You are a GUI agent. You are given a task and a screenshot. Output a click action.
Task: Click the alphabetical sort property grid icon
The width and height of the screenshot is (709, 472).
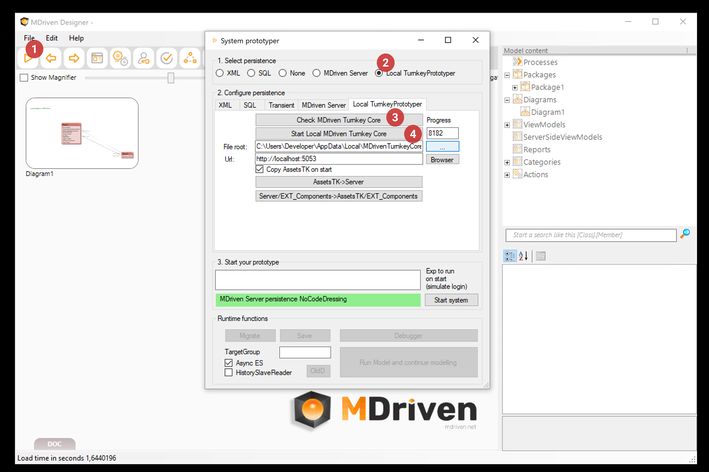pos(523,256)
